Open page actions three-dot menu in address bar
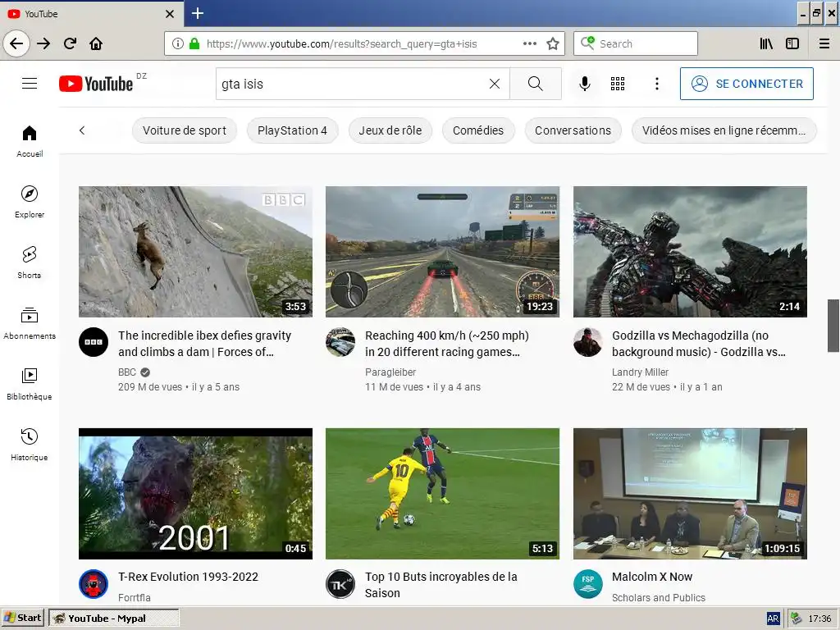840x630 pixels. tap(530, 43)
